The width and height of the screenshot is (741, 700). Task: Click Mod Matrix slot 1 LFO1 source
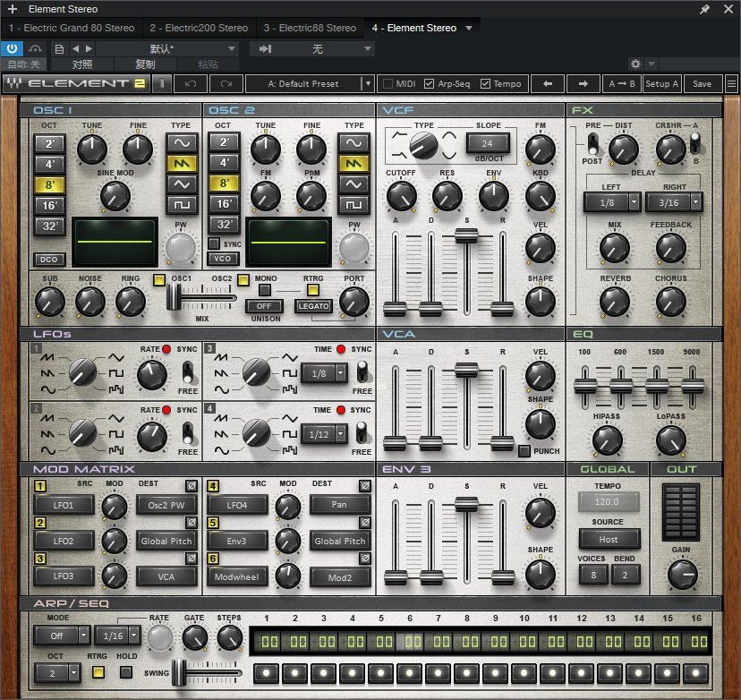(64, 505)
